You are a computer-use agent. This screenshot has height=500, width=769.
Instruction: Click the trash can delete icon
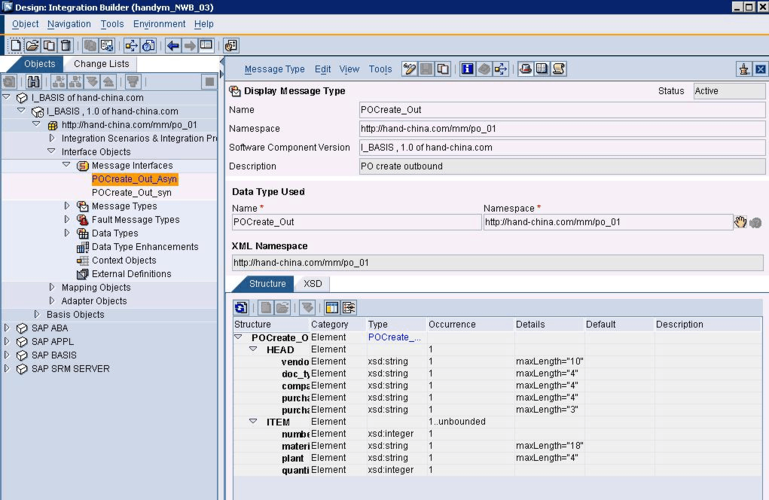tap(65, 46)
